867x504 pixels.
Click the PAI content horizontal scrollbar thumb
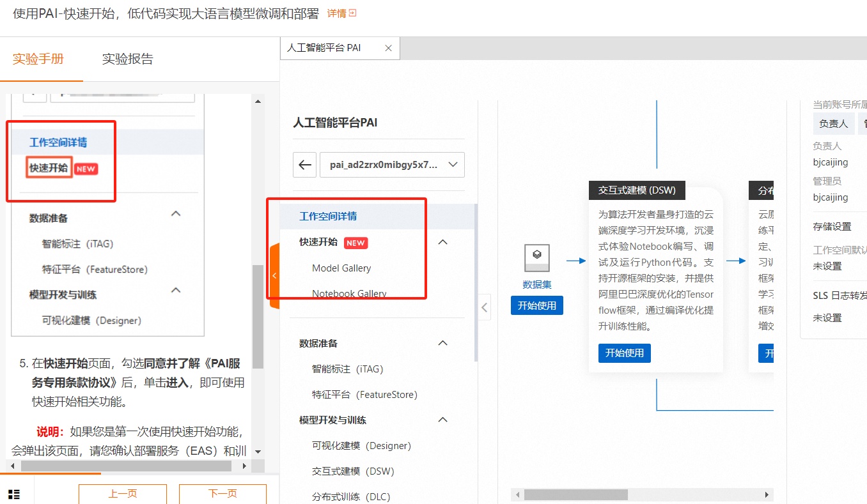tap(575, 494)
